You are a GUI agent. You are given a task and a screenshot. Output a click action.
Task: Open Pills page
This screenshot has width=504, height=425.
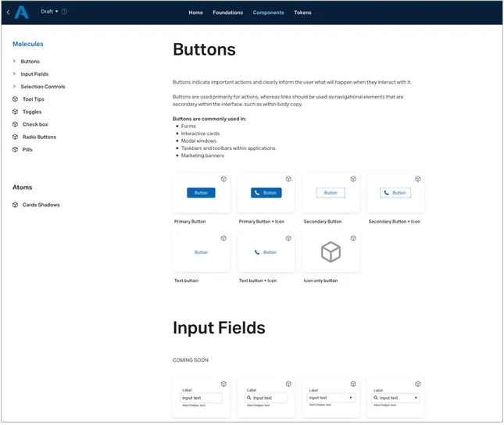27,149
